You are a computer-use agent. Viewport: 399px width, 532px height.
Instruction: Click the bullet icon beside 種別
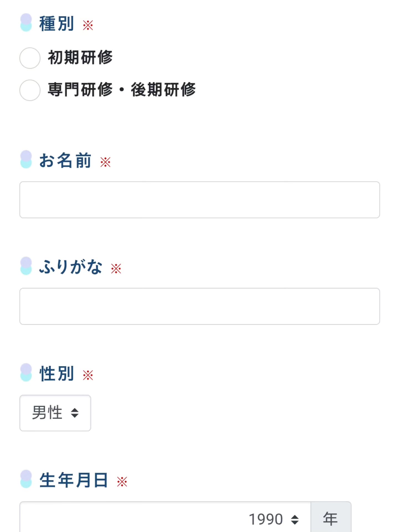(26, 23)
